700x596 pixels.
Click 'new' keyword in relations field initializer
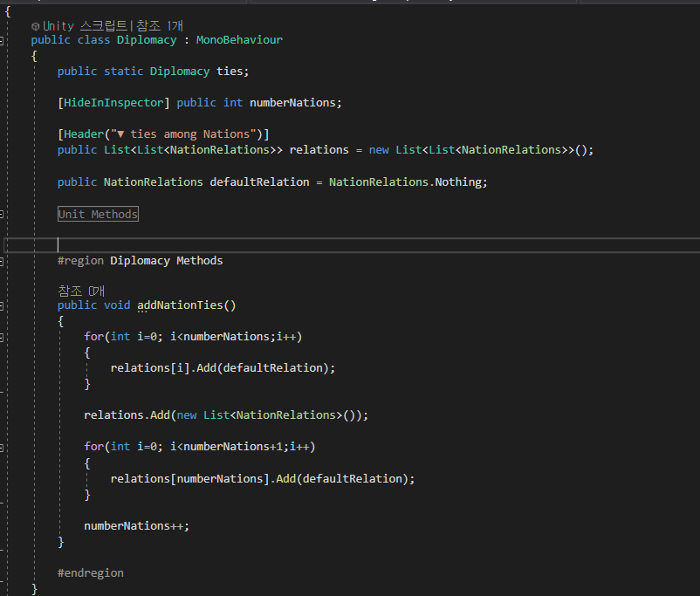coord(379,149)
